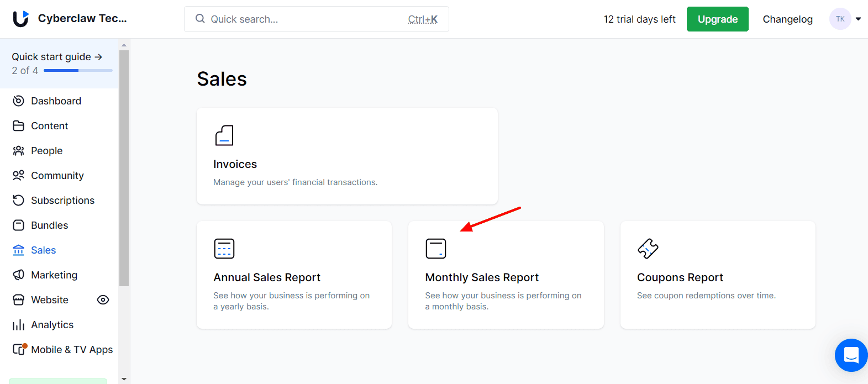868x384 pixels.
Task: Open the Quick start guide arrow
Action: (98, 57)
